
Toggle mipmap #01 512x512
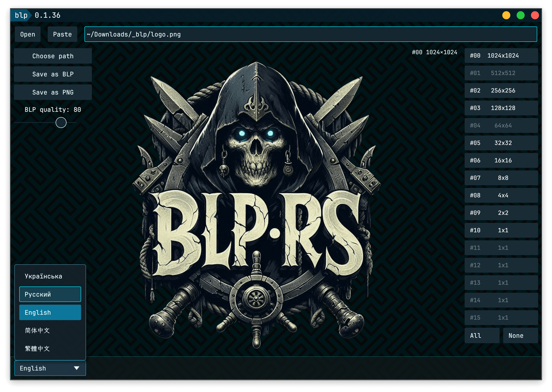coord(501,73)
